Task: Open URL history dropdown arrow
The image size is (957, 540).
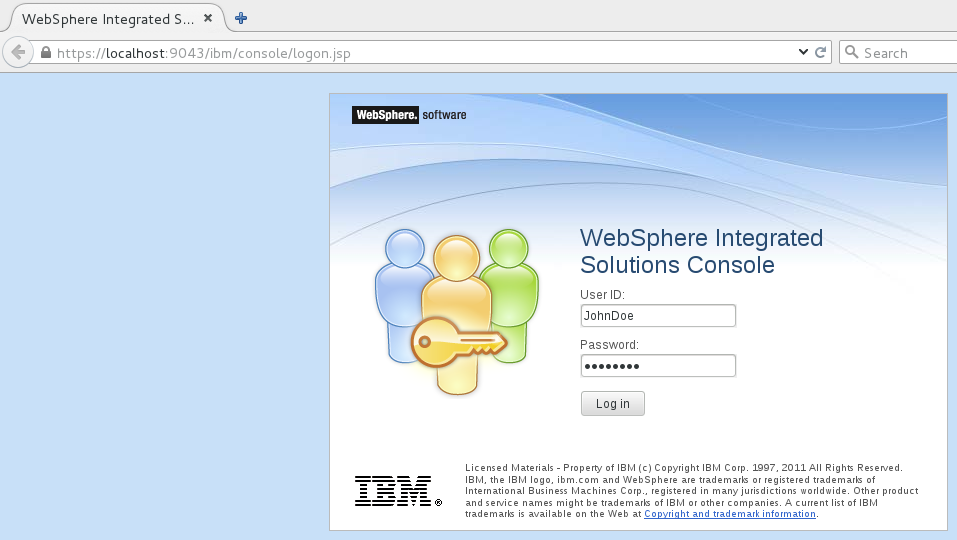Action: 803,52
